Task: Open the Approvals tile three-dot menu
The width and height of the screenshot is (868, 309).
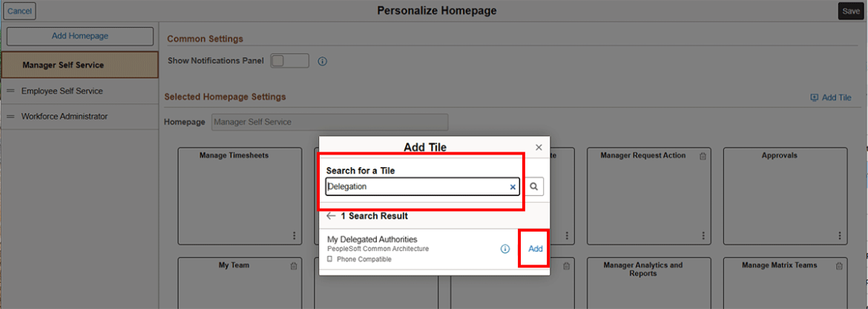Action: (x=839, y=235)
